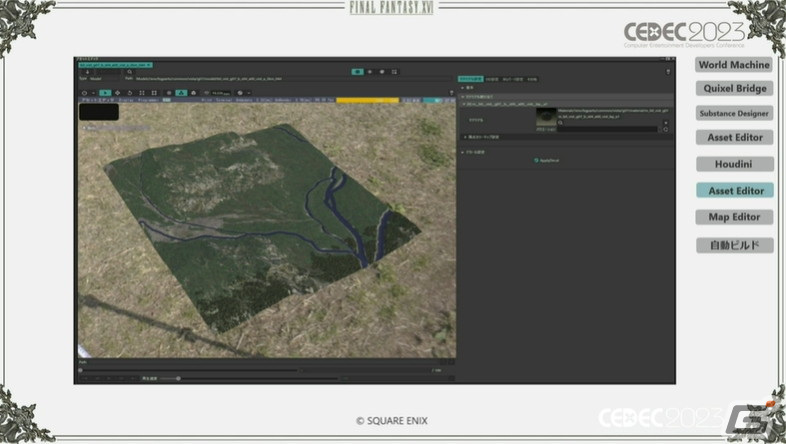
Task: Click the material reset circular arrow icon
Action: click(666, 129)
